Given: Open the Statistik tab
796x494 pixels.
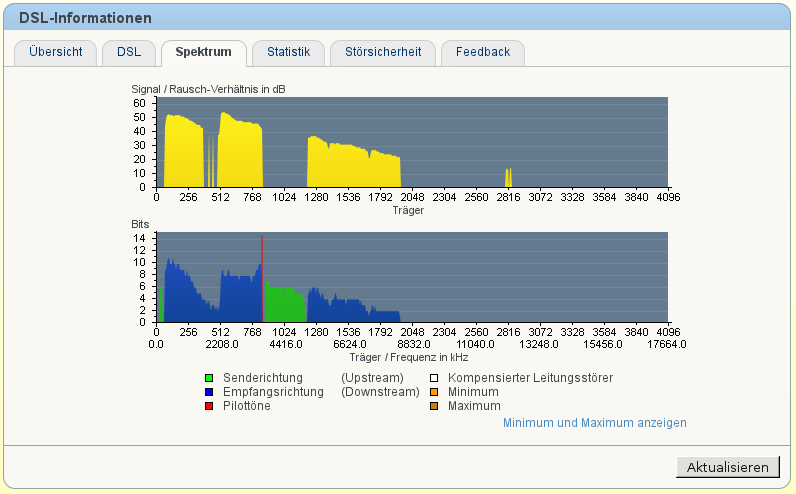Looking at the screenshot, I should (x=288, y=52).
